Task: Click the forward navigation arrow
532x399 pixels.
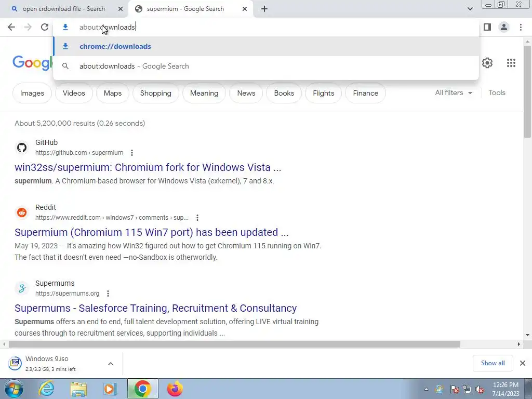Action: click(28, 27)
